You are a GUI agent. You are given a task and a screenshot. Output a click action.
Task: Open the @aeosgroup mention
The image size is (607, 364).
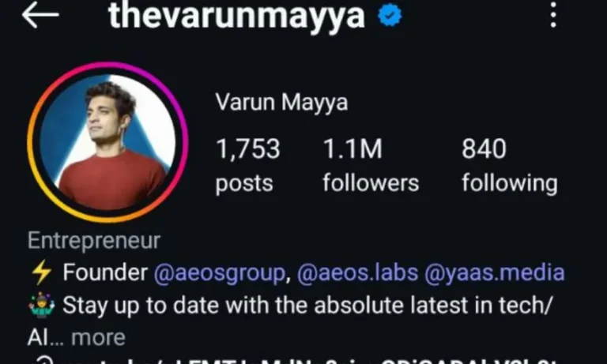tap(220, 273)
